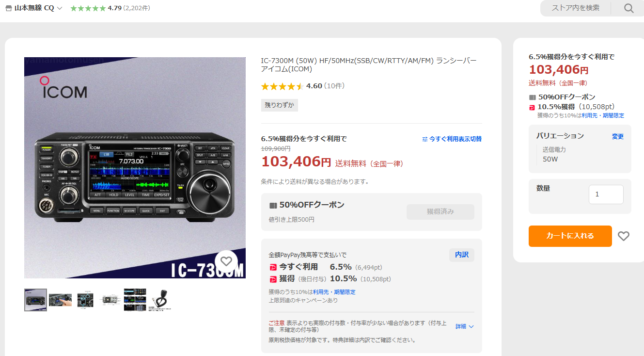Open the 内訳 breakdown button
Screen dimensions: 644x356
462,255
